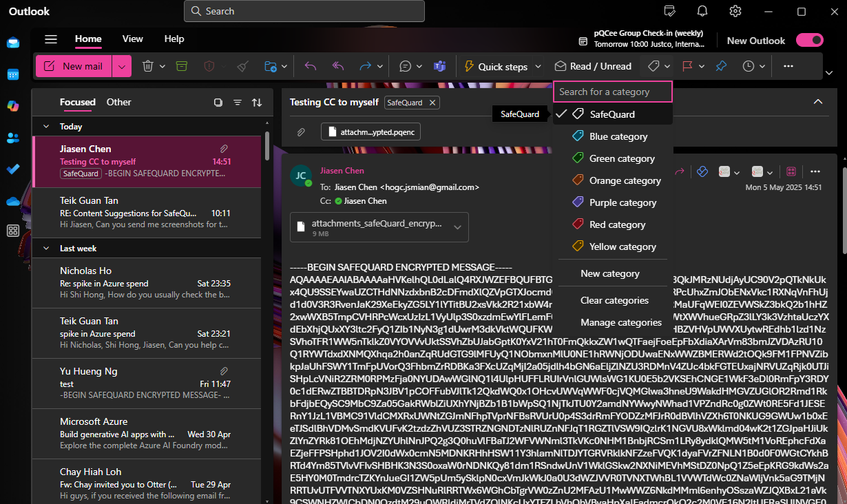Screen dimensions: 847x504
Task: Click the sort arrows icon above the message list
Action: pyautogui.click(x=257, y=103)
